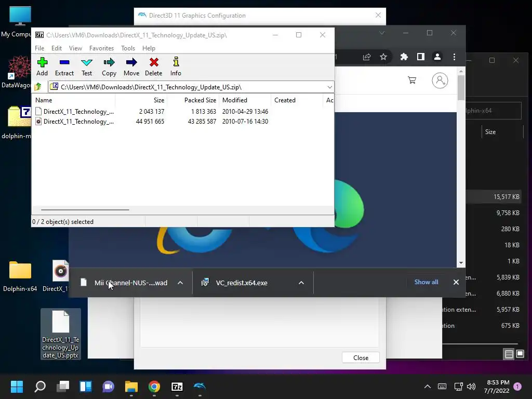Expand the 7-Zip address path dropdown

pos(329,87)
